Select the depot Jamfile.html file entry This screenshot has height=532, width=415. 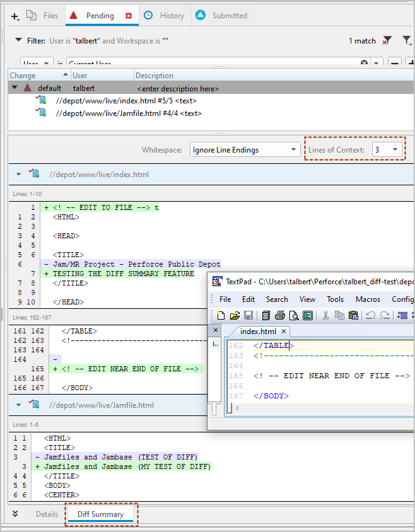pos(128,113)
